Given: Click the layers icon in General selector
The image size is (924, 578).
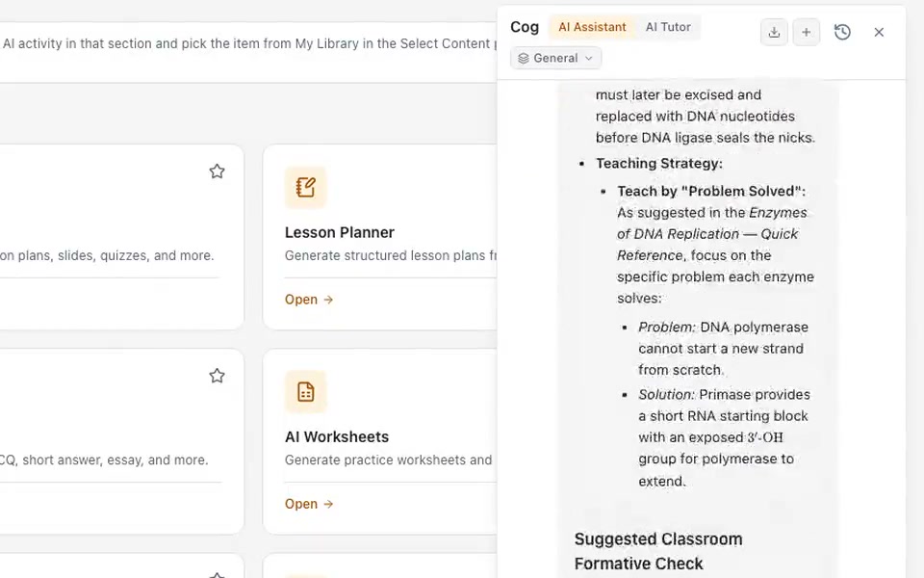Looking at the screenshot, I should (524, 58).
